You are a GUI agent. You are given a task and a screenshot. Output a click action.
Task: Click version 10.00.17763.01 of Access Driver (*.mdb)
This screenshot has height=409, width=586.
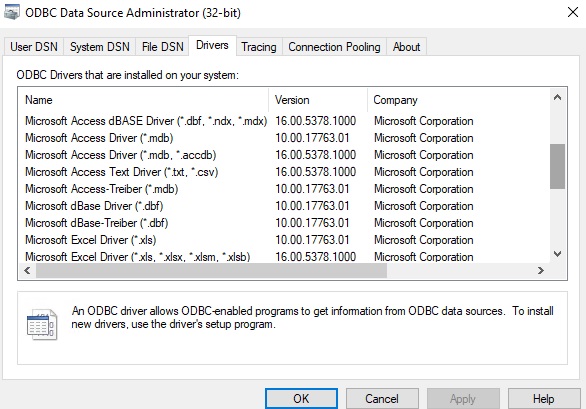tap(312, 138)
